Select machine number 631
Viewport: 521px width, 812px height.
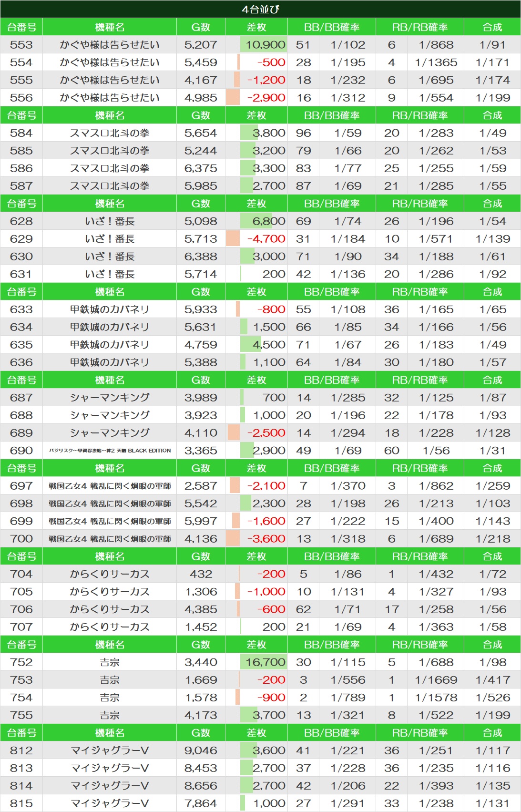(21, 274)
